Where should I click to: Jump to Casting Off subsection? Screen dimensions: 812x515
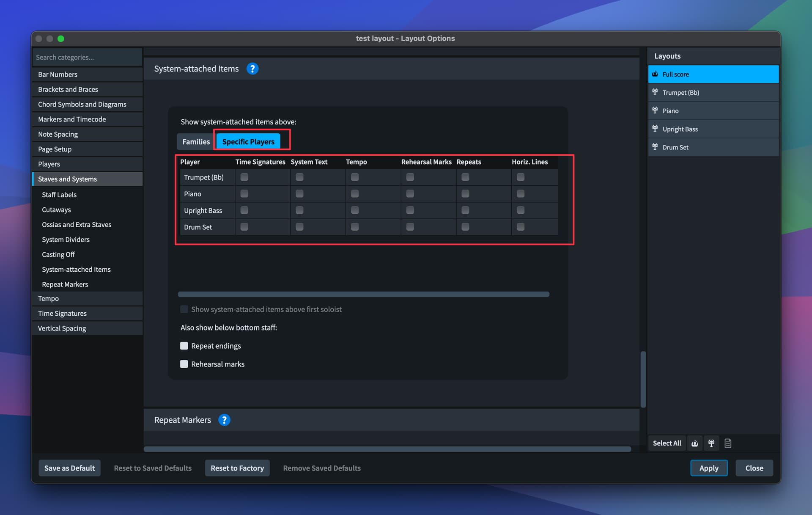click(58, 254)
